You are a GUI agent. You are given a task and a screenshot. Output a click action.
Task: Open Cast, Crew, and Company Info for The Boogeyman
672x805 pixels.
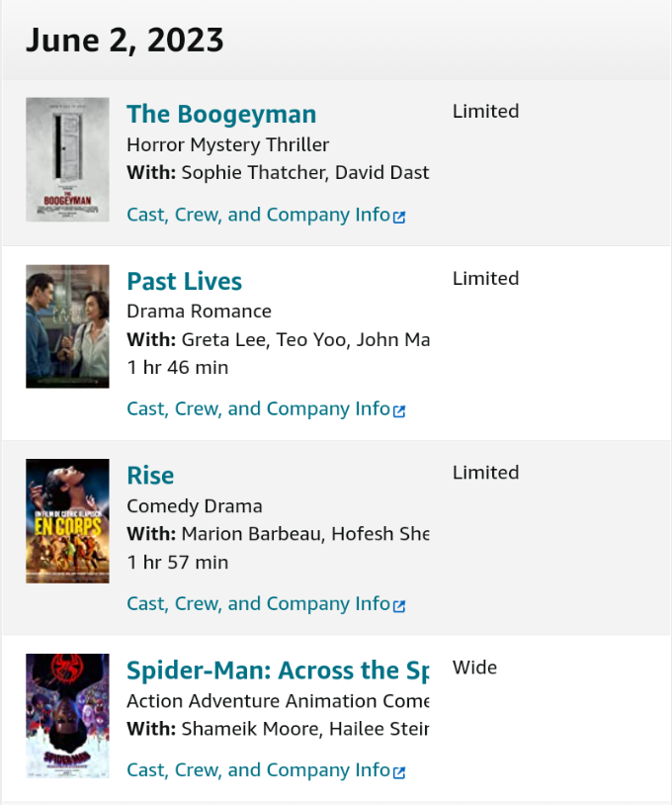[x=258, y=216]
